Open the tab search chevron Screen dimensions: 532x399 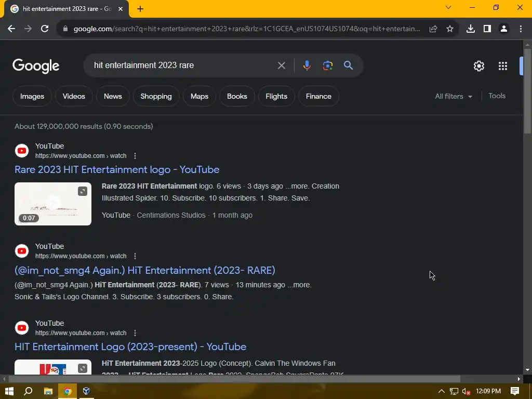pyautogui.click(x=448, y=7)
